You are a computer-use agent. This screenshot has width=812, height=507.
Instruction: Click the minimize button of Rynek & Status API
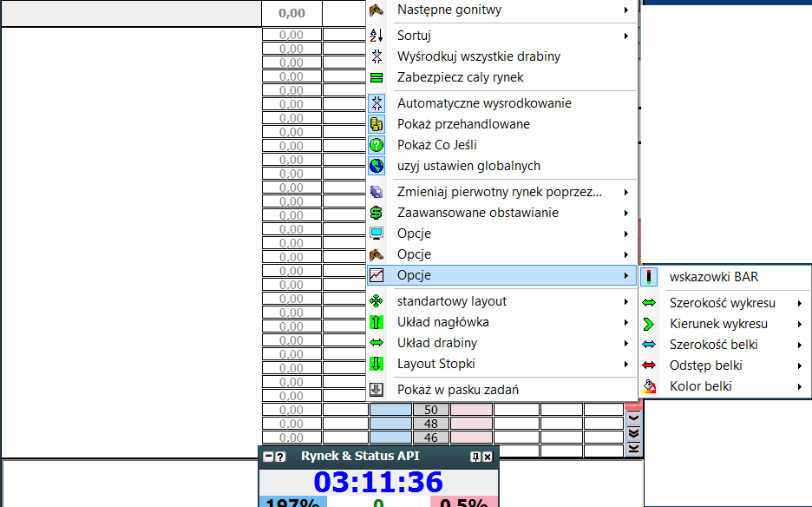pyautogui.click(x=268, y=457)
